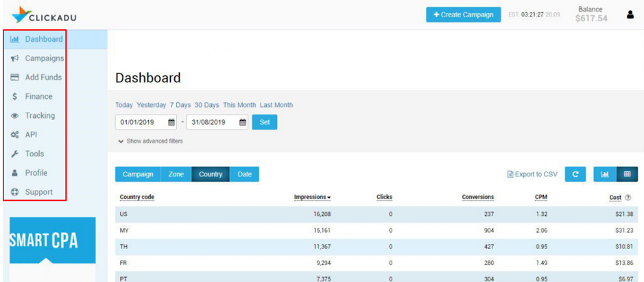Click the TH country row
The height and width of the screenshot is (282, 644).
coord(377,246)
